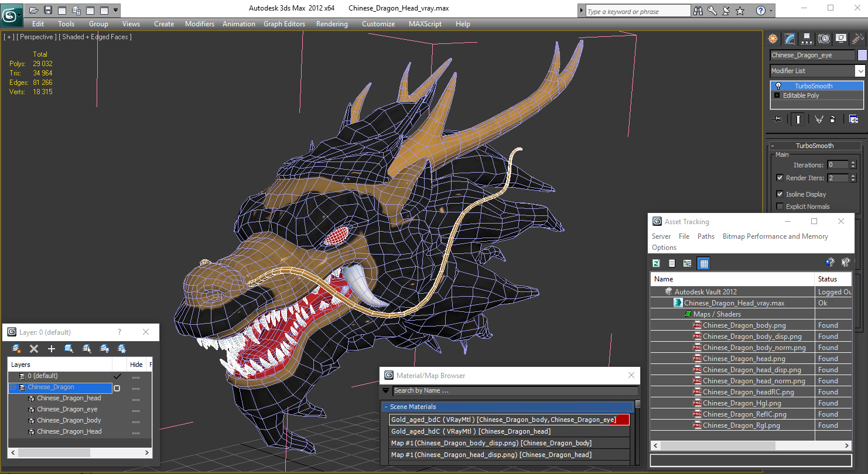Click Freeze/Unfreeze All Layers icon
The height and width of the screenshot is (474, 868).
[x=122, y=349]
